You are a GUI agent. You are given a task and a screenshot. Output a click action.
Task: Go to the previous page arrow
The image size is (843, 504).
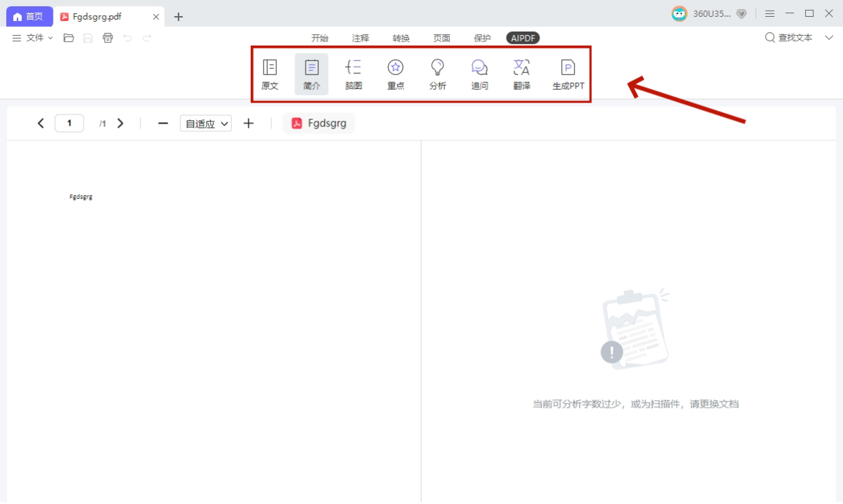click(41, 124)
